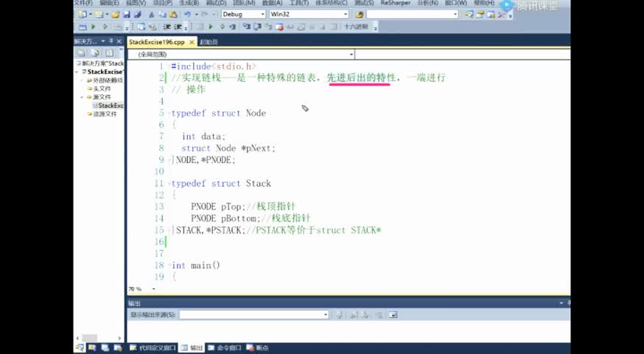
Task: Click the uncomment lines icon in text editor toolbar
Action: point(178,27)
